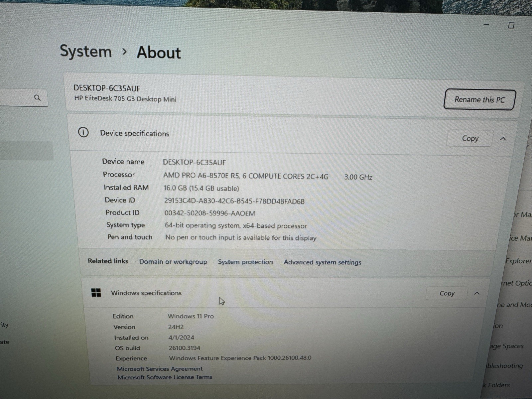Click the Installed on date 4/1/2024
Viewport: 532px width, 399px height.
coord(181,337)
